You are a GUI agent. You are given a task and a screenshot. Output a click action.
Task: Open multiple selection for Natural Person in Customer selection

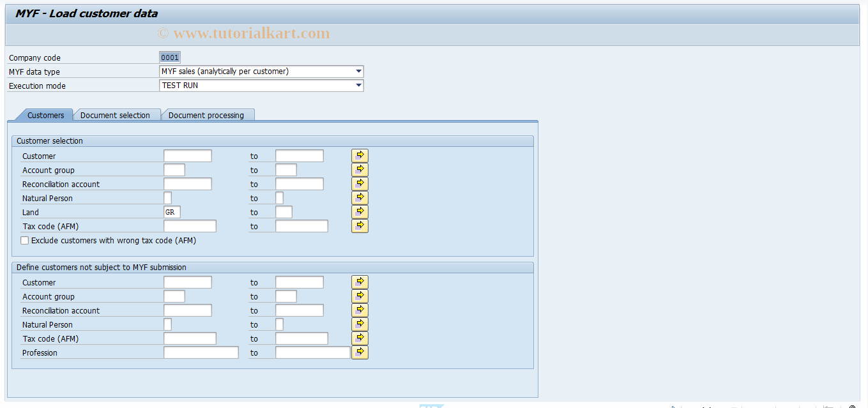pos(360,198)
